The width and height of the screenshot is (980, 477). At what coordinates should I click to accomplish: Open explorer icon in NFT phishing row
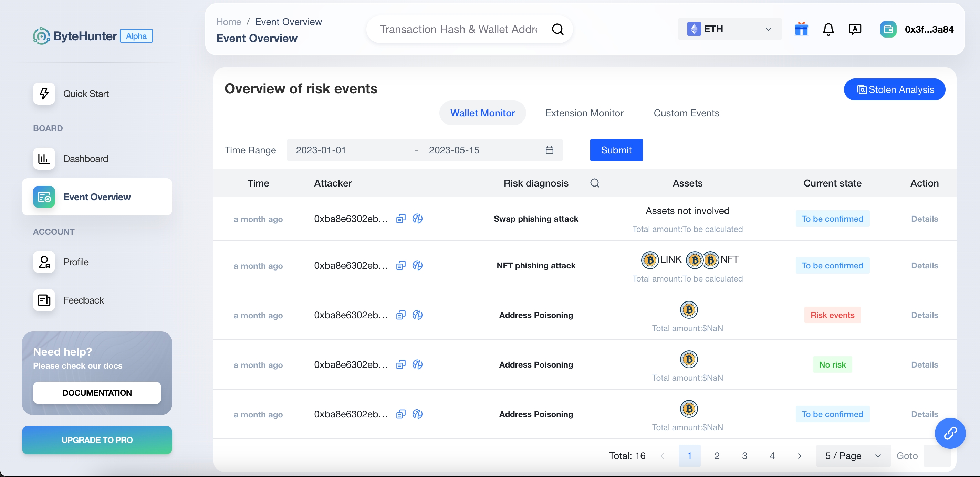pyautogui.click(x=417, y=265)
